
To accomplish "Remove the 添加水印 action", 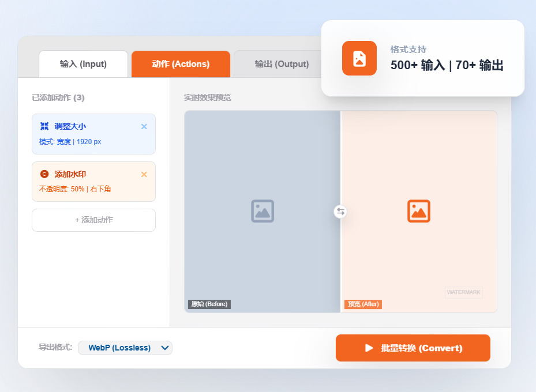I will (x=144, y=175).
